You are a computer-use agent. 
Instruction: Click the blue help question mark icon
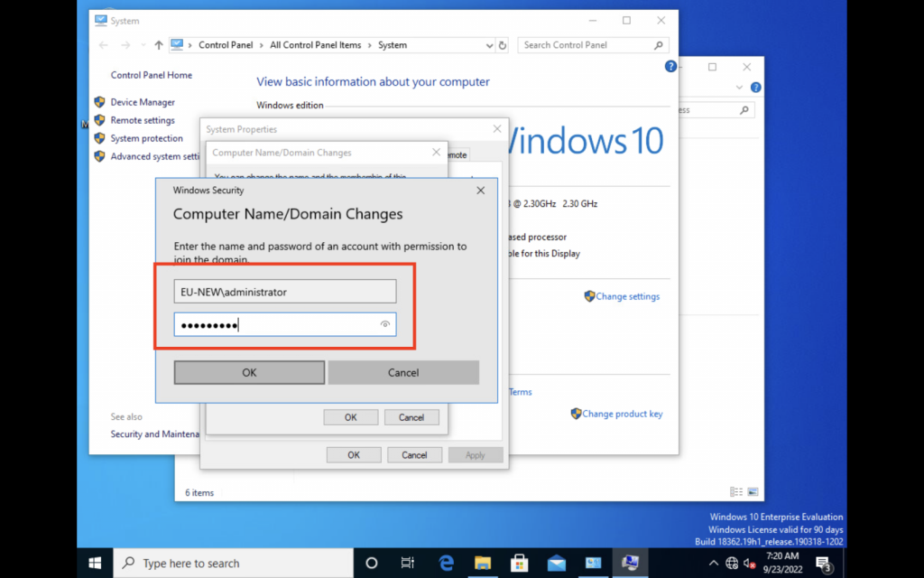670,67
